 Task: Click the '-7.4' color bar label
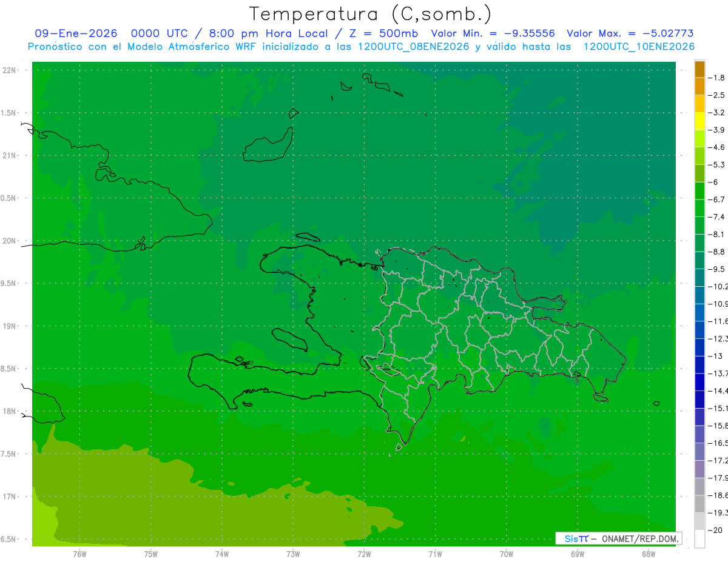[x=718, y=217]
